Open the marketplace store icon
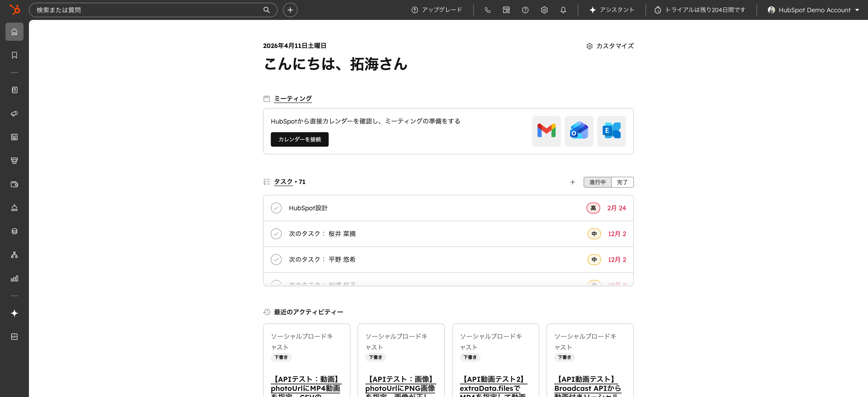 506,10
